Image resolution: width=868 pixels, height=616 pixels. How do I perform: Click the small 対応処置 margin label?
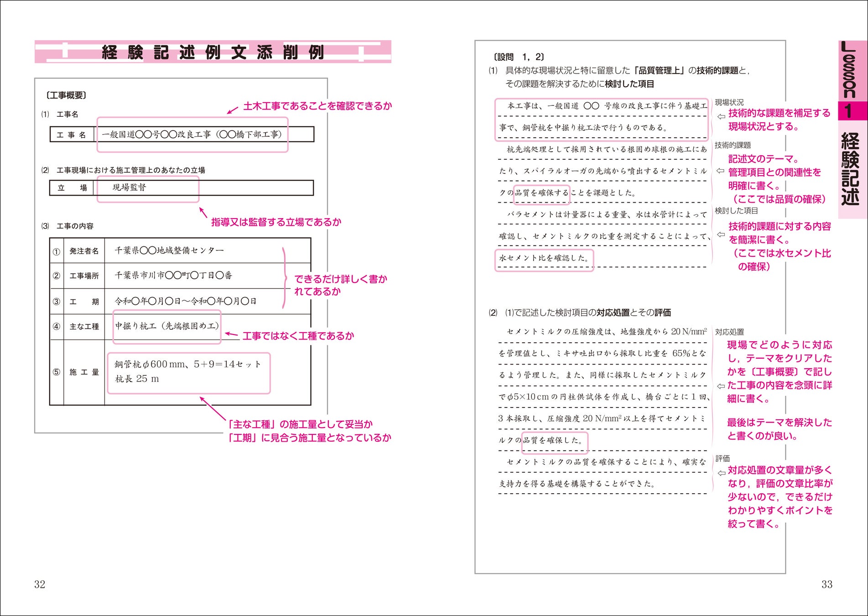click(x=729, y=332)
